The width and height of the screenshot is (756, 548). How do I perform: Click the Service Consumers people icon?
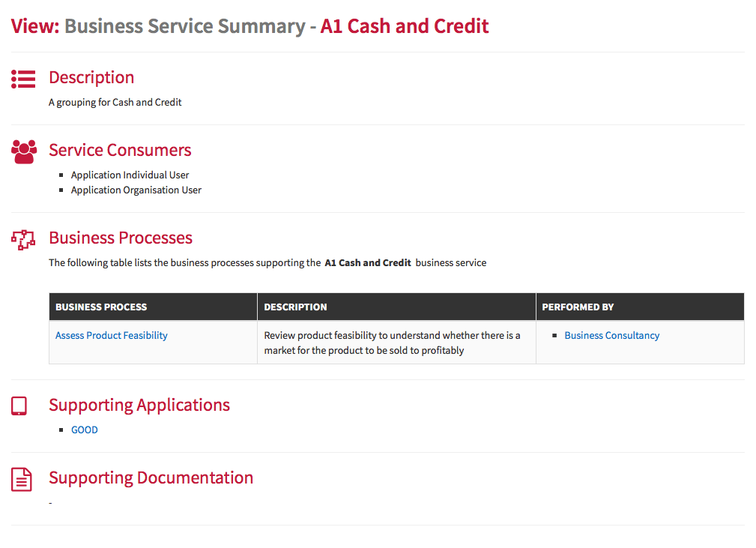[x=24, y=152]
